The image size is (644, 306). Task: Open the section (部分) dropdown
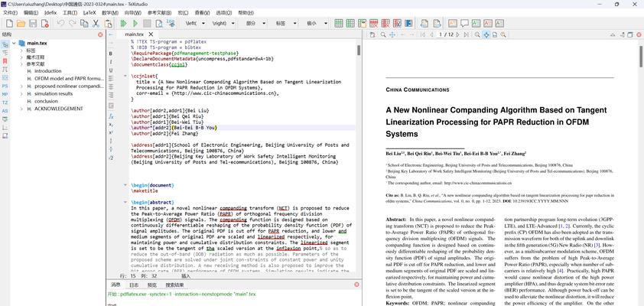coord(264,24)
